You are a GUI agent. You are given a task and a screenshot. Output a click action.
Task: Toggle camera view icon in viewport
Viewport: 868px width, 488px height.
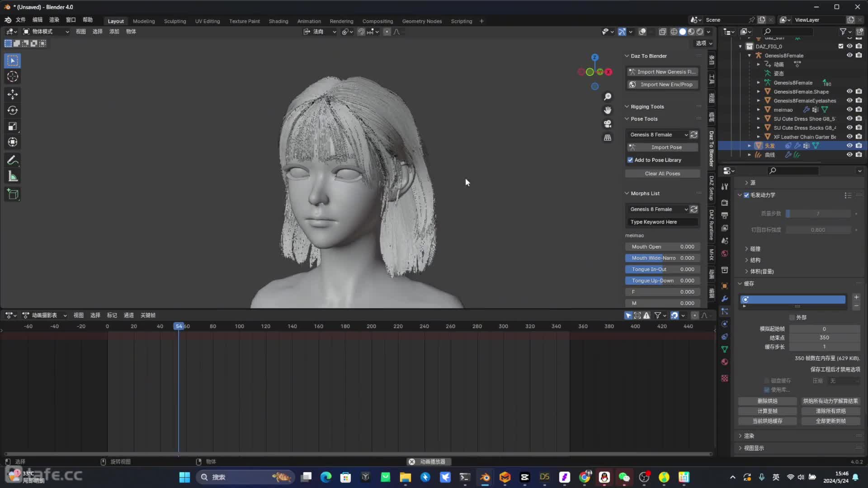coord(608,124)
